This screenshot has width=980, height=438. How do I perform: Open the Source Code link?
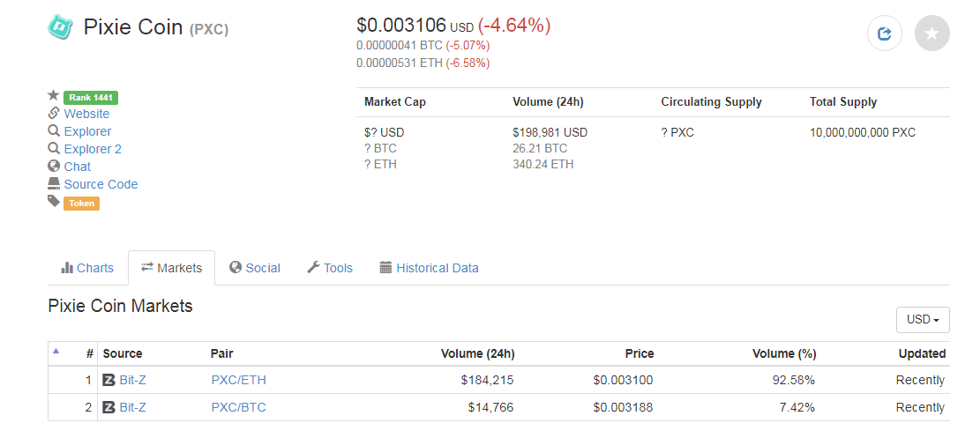click(101, 184)
